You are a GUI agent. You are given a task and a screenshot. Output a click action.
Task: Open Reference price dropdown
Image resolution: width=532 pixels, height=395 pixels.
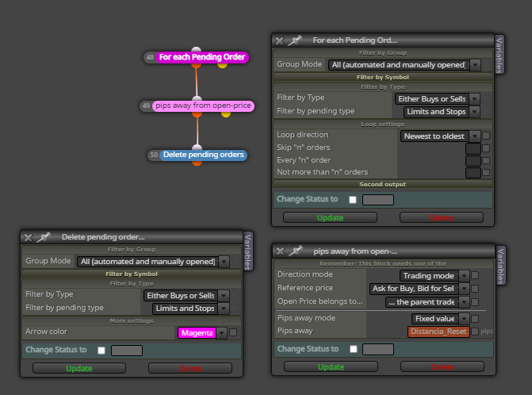464,289
